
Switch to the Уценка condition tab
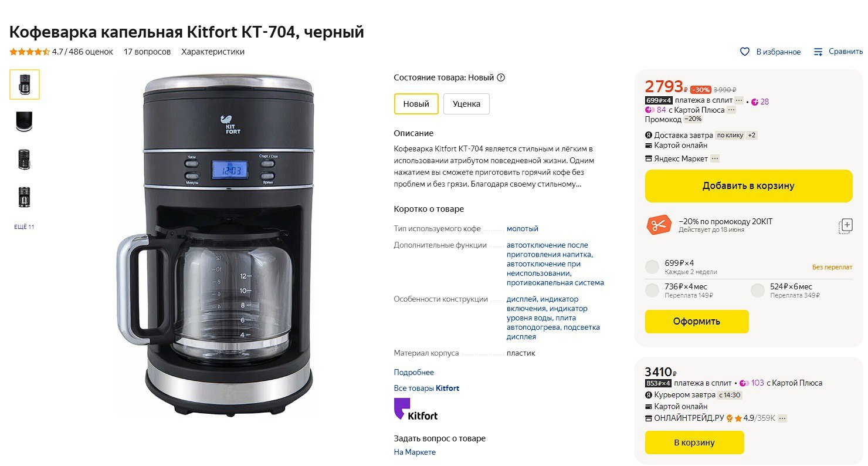pyautogui.click(x=466, y=104)
